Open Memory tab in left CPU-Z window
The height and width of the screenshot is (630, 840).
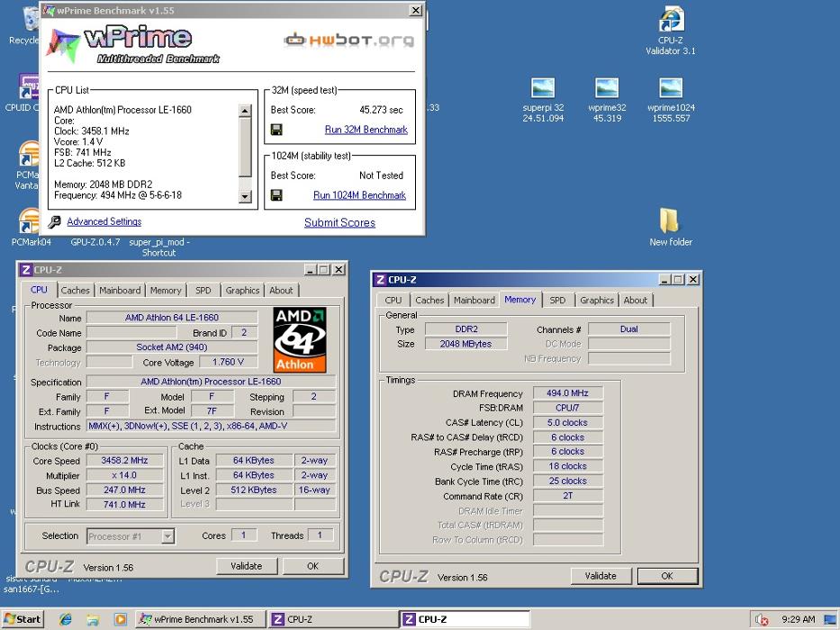[x=166, y=291]
